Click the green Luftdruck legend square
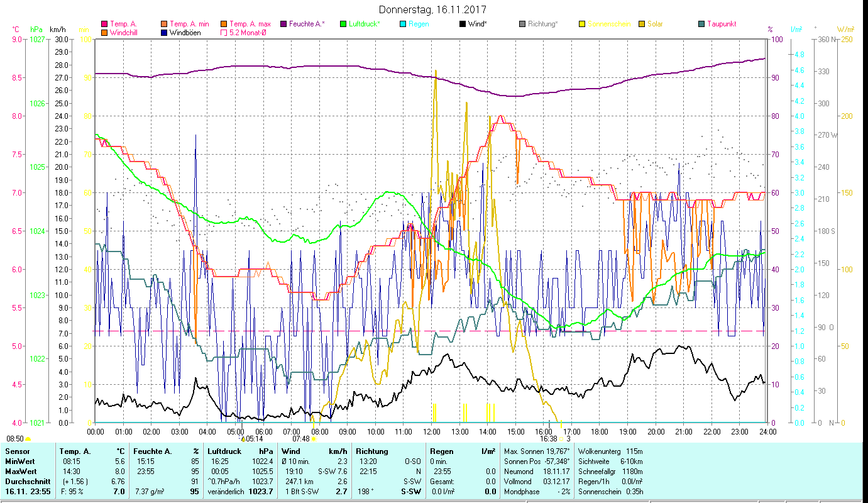 click(x=343, y=25)
